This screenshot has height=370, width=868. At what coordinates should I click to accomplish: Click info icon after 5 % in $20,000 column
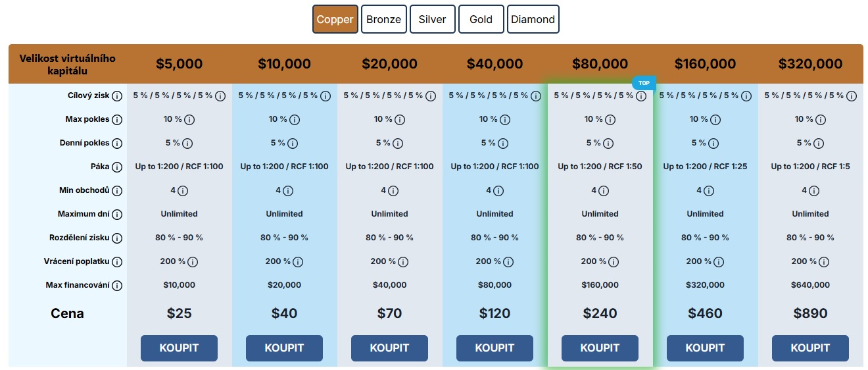[x=397, y=144]
